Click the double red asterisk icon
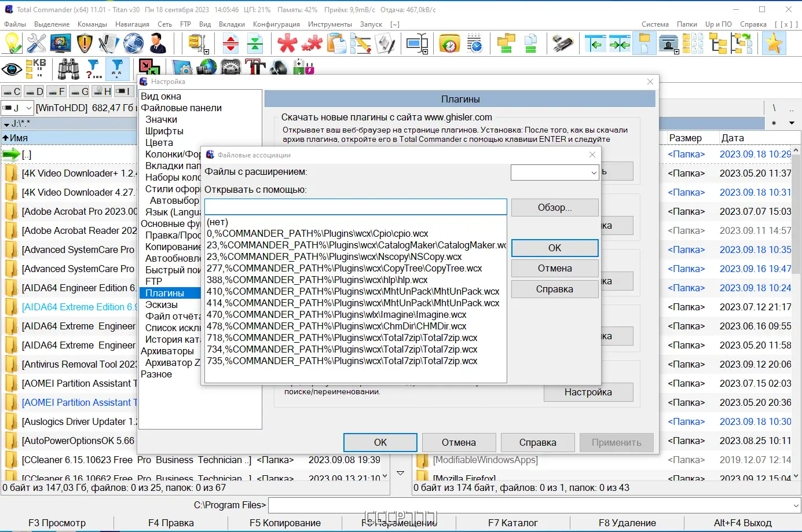This screenshot has width=802, height=532. click(312, 43)
